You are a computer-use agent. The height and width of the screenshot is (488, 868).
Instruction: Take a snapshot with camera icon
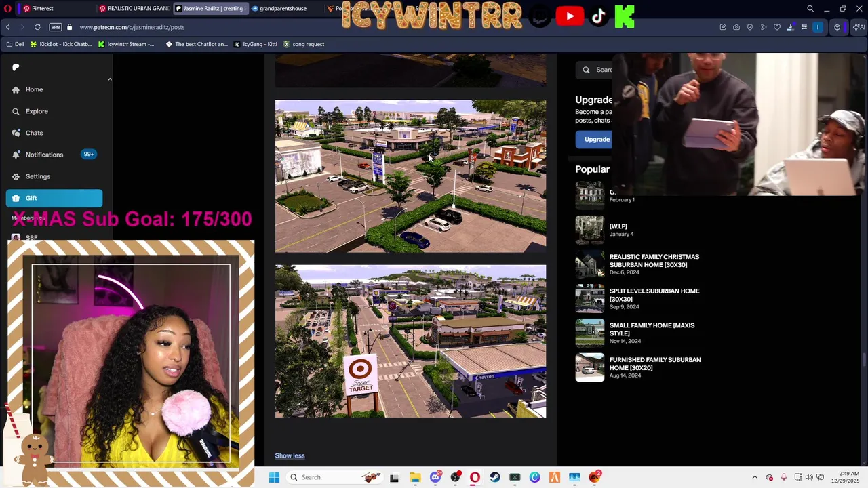tap(736, 27)
